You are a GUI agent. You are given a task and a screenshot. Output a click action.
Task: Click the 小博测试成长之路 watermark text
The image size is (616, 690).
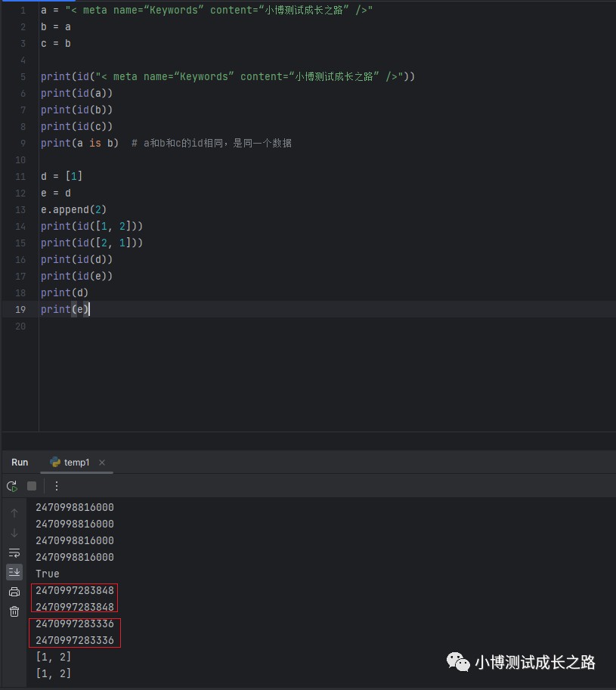pos(535,663)
